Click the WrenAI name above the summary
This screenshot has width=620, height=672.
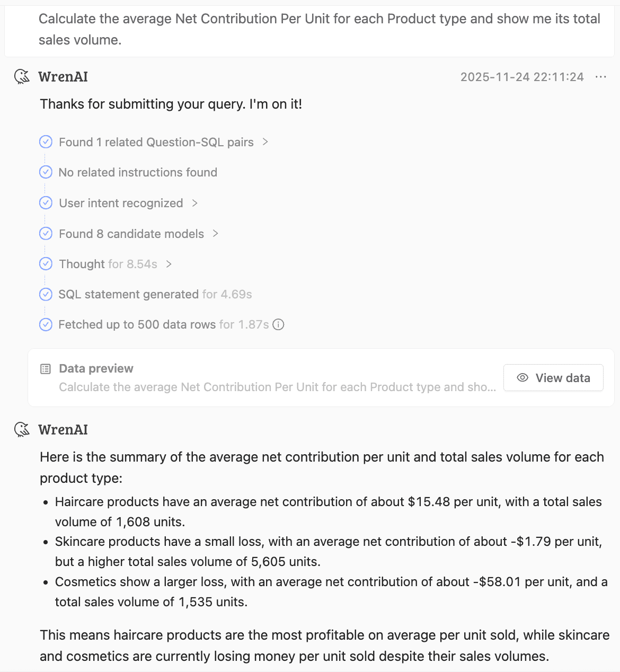coord(63,429)
